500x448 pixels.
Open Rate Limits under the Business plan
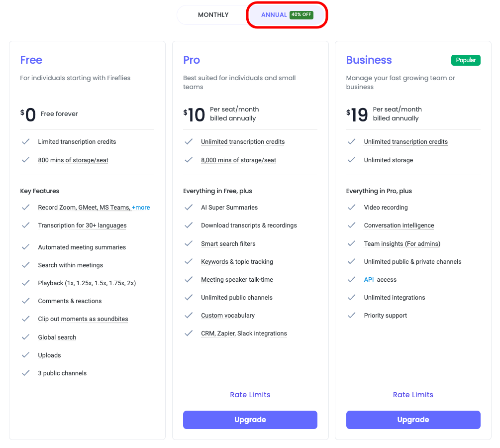pos(413,395)
